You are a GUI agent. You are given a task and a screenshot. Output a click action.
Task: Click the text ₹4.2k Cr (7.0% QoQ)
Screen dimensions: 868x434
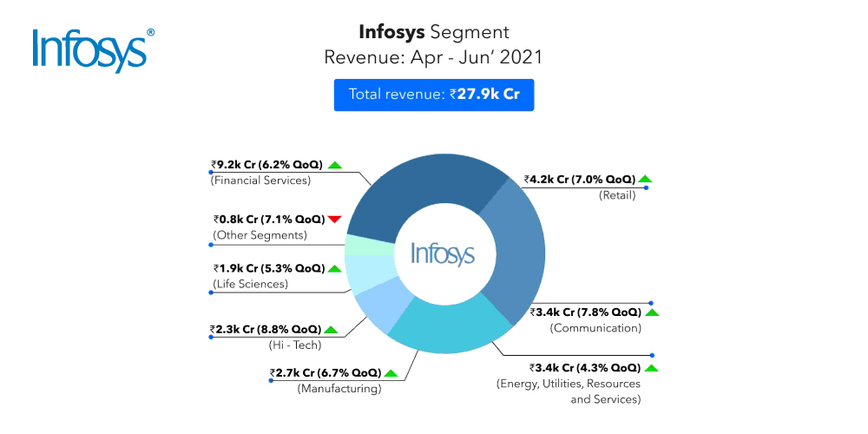pos(579,179)
